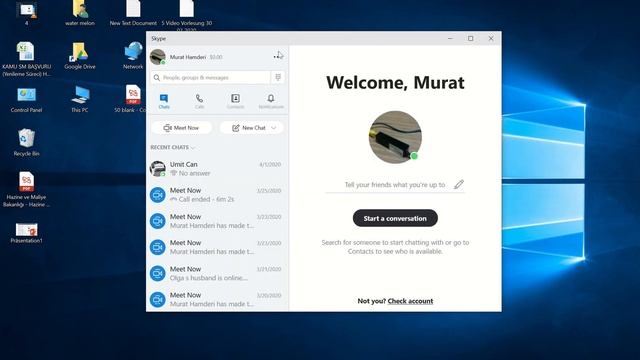
Task: Minimize the Skype window
Action: point(450,38)
